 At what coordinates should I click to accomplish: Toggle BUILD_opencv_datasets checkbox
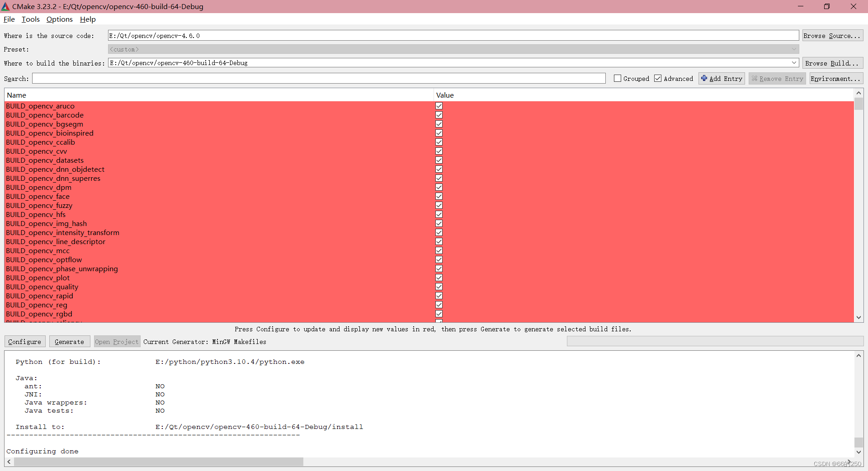point(439,160)
